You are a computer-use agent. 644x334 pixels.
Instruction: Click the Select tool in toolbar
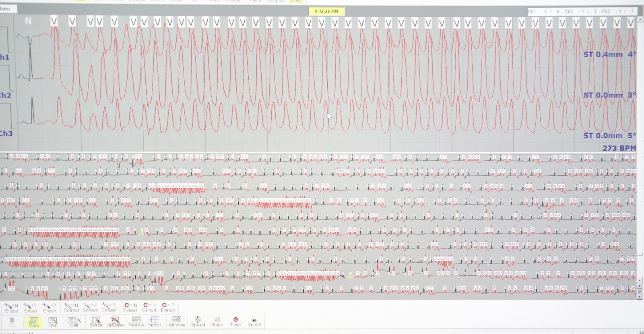click(254, 322)
